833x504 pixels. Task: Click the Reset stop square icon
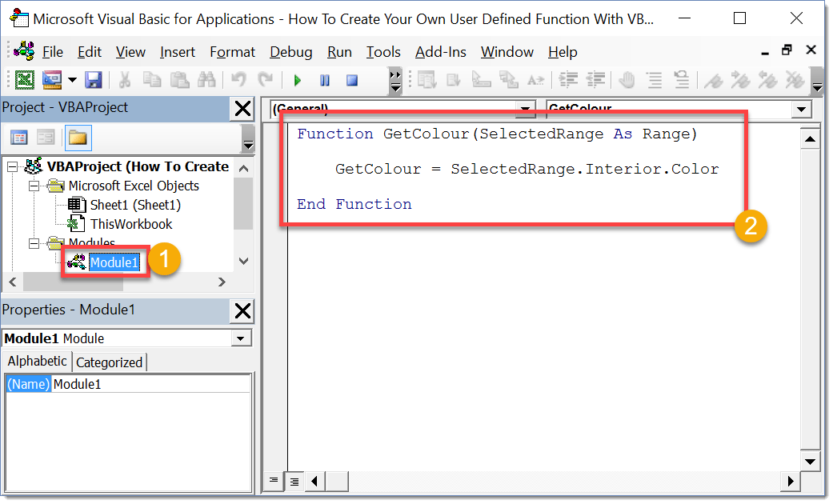[352, 80]
